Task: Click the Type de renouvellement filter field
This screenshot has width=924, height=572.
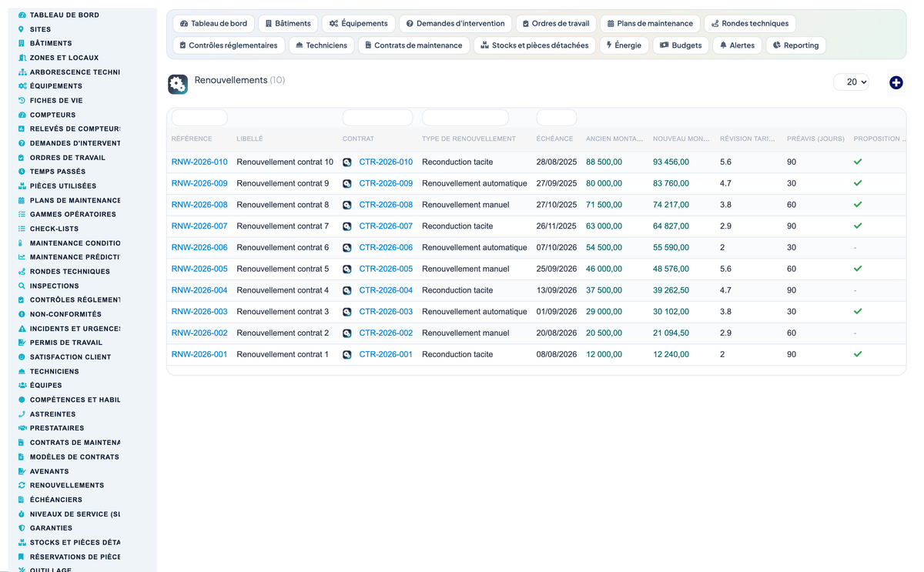Action: (465, 118)
